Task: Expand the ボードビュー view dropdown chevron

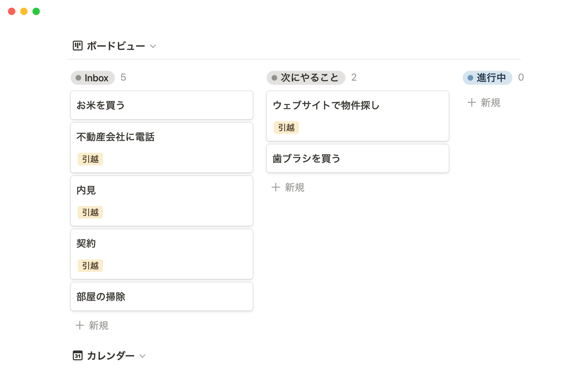Action: [x=153, y=46]
